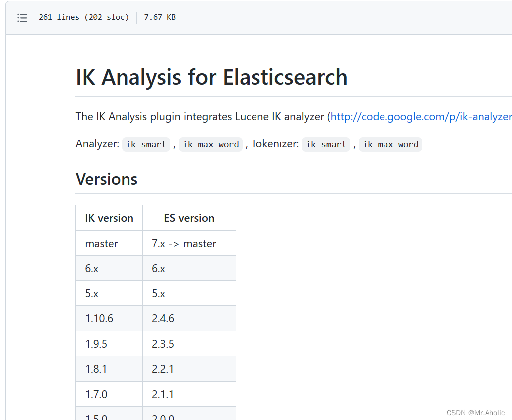The height and width of the screenshot is (420, 512).
Task: Click the 'ES version' column header
Action: [189, 218]
